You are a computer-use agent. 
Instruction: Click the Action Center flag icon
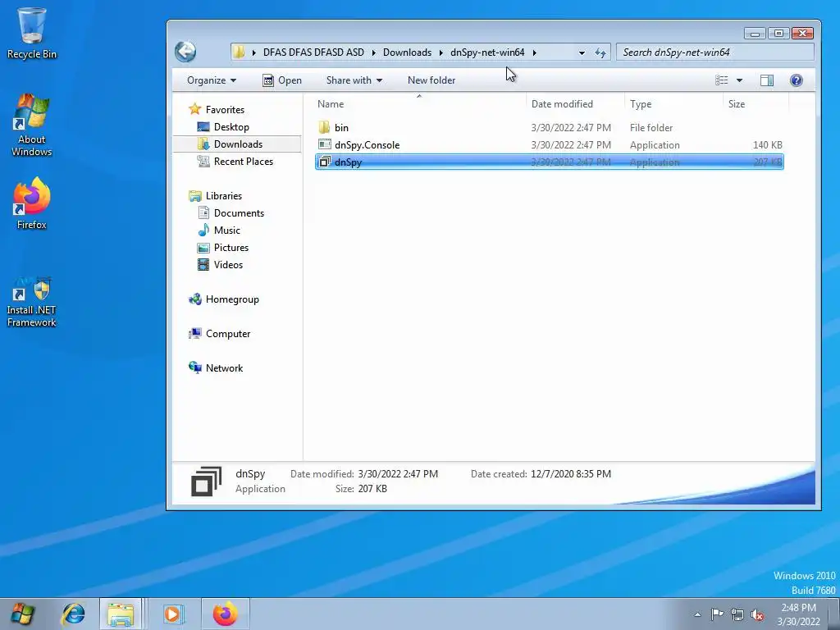(x=717, y=614)
